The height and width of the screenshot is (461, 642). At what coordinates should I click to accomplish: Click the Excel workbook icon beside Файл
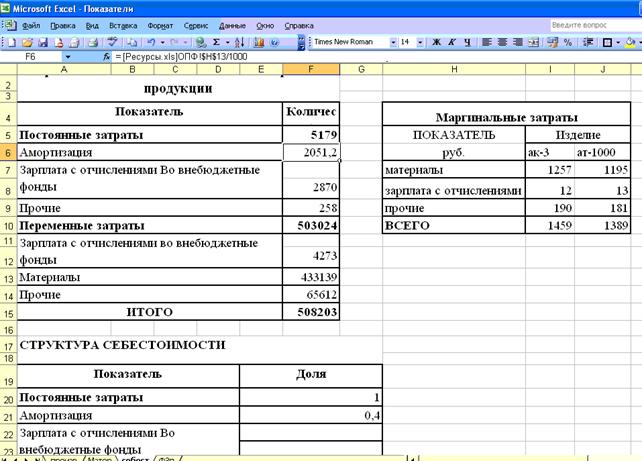(x=10, y=25)
